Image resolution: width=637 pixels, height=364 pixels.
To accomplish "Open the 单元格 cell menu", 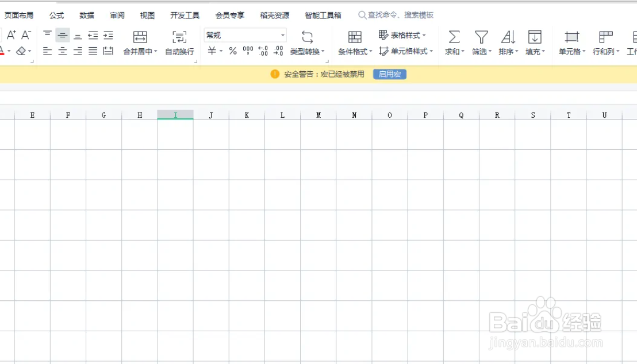I will pyautogui.click(x=572, y=42).
